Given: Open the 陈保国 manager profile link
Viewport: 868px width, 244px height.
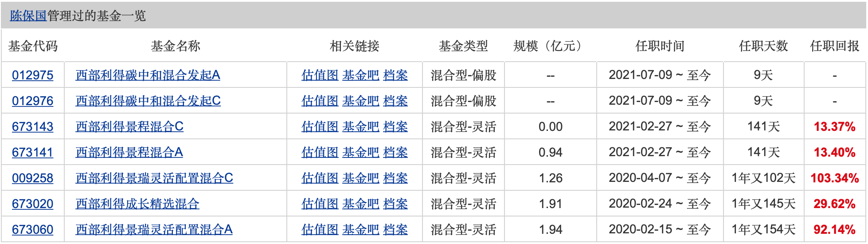Looking at the screenshot, I should (x=28, y=16).
